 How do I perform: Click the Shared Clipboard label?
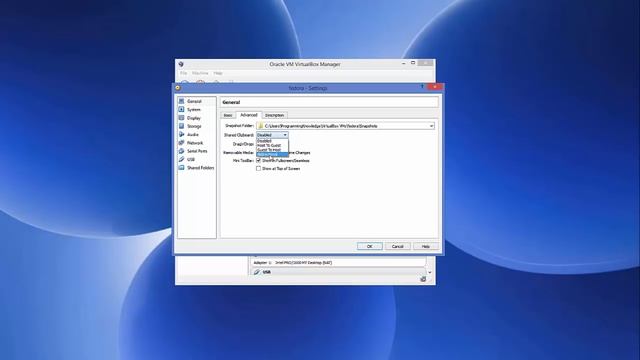tap(239, 135)
